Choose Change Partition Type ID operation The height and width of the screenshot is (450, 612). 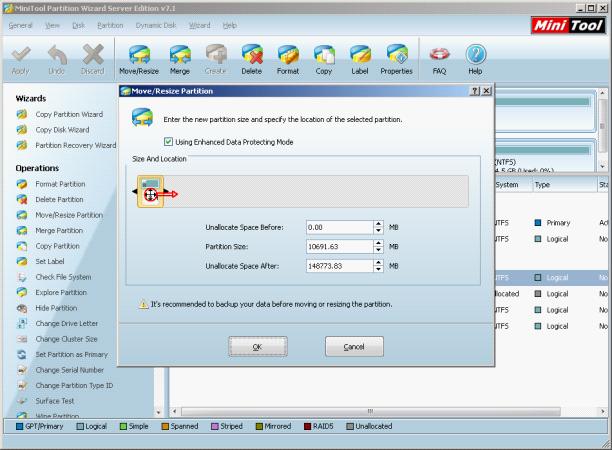pyautogui.click(x=74, y=386)
